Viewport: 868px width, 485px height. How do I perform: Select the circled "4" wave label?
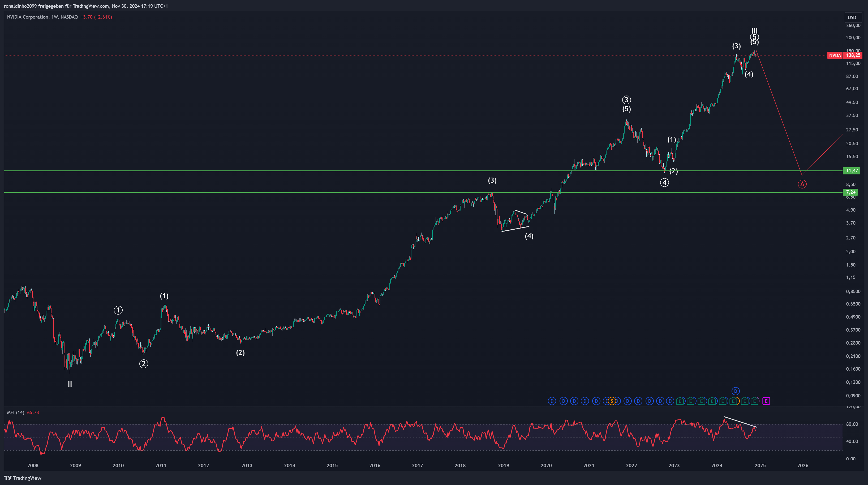[x=664, y=183]
